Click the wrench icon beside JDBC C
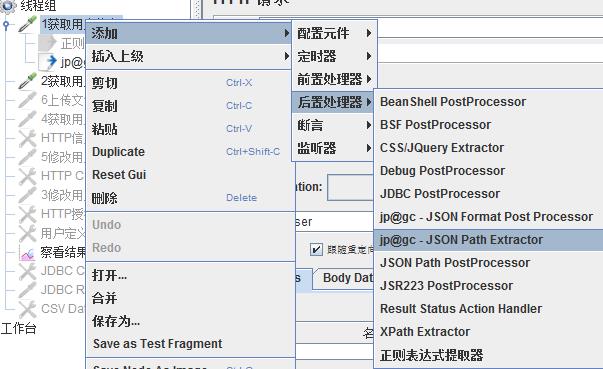Image resolution: width=603 pixels, height=369 pixels. tap(28, 271)
